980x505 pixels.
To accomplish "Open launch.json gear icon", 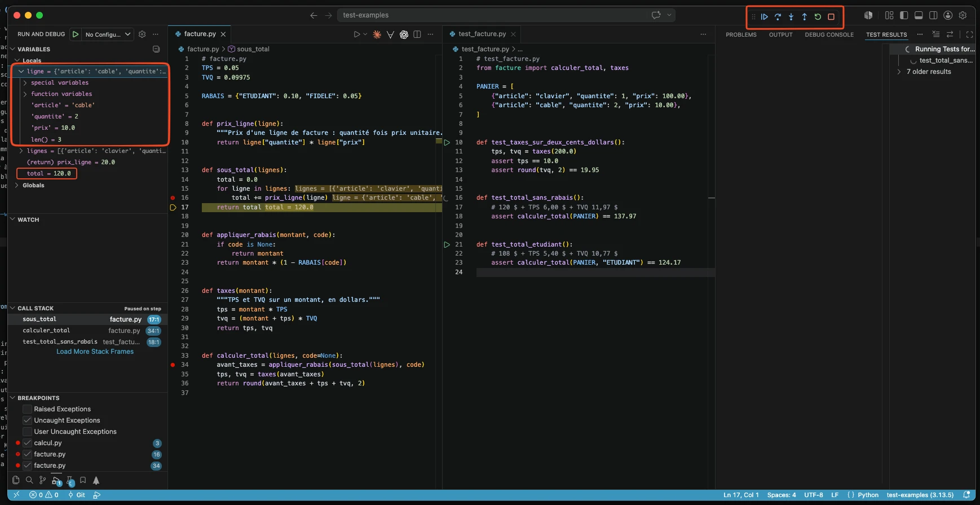I will click(x=142, y=34).
